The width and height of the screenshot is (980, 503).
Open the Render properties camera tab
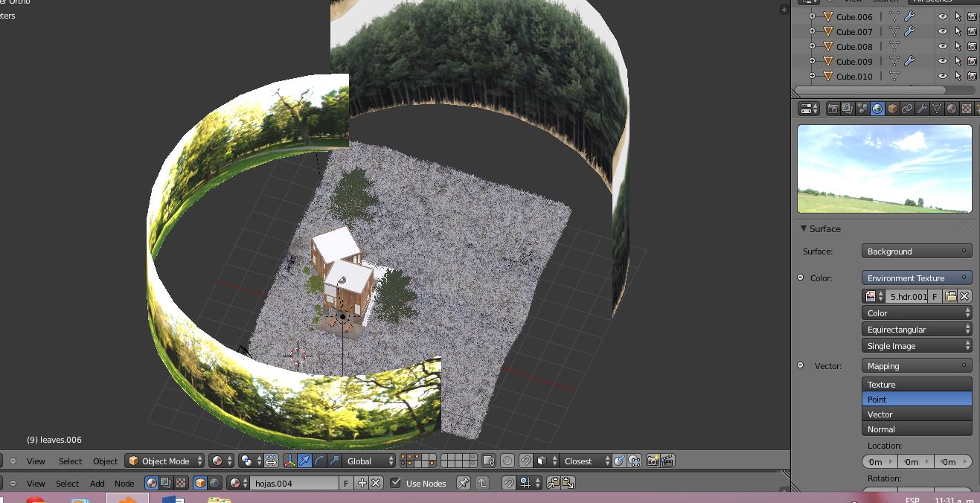click(833, 109)
